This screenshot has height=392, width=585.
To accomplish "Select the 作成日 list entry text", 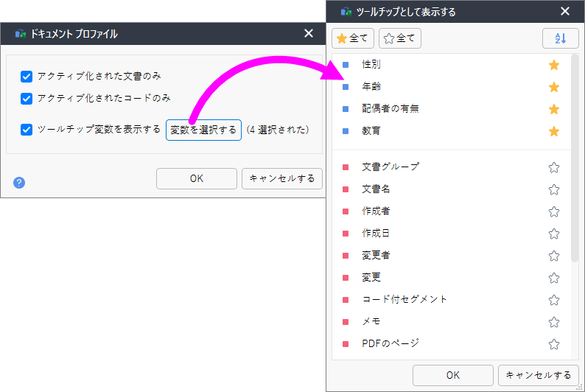I will coord(376,233).
